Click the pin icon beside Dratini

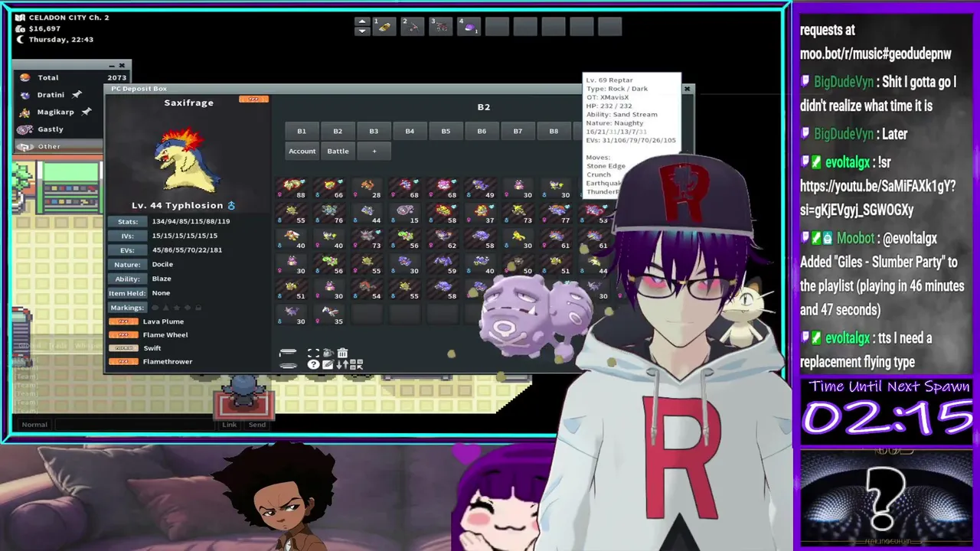coord(77,95)
